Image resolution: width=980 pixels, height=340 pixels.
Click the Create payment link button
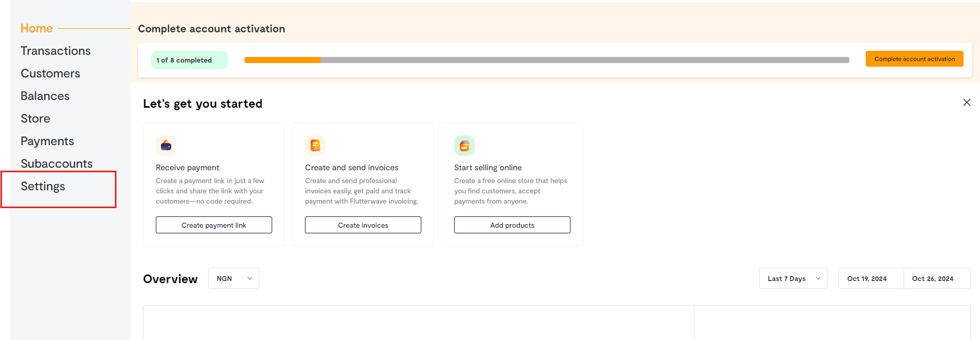tap(214, 225)
